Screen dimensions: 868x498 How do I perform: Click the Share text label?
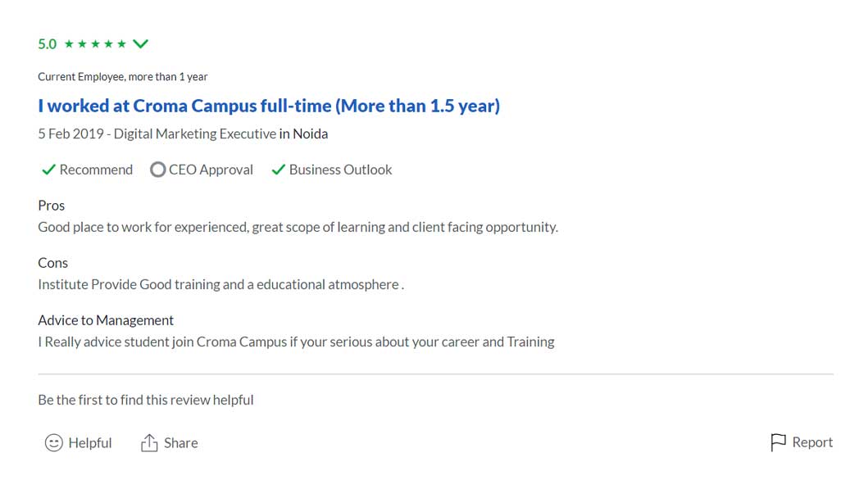[181, 442]
